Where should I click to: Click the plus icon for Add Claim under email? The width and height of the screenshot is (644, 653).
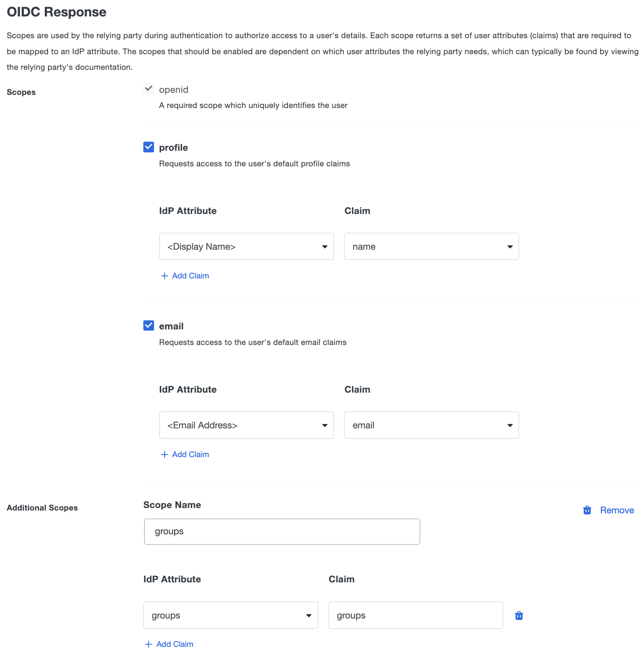(164, 454)
